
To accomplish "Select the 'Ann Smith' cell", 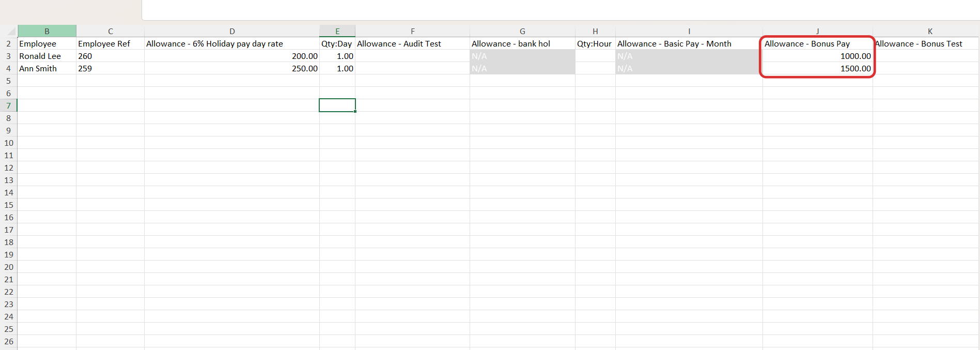I will tap(47, 68).
